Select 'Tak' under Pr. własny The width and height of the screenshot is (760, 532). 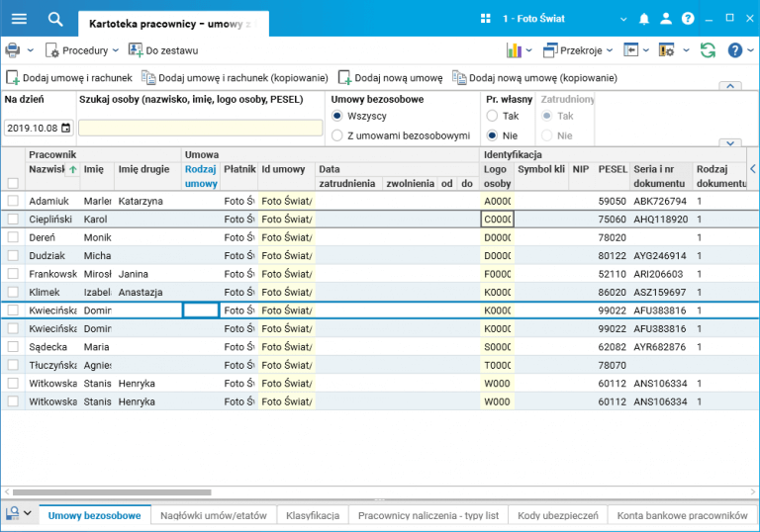tap(492, 116)
